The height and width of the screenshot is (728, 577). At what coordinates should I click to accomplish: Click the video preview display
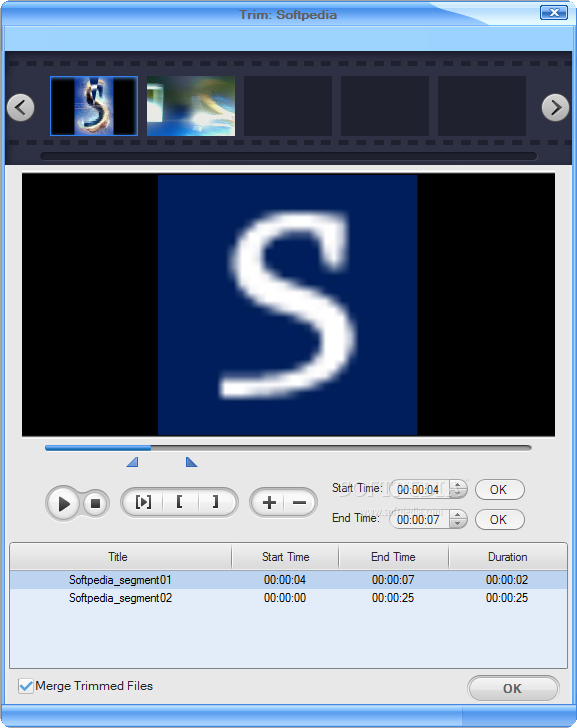(288, 305)
